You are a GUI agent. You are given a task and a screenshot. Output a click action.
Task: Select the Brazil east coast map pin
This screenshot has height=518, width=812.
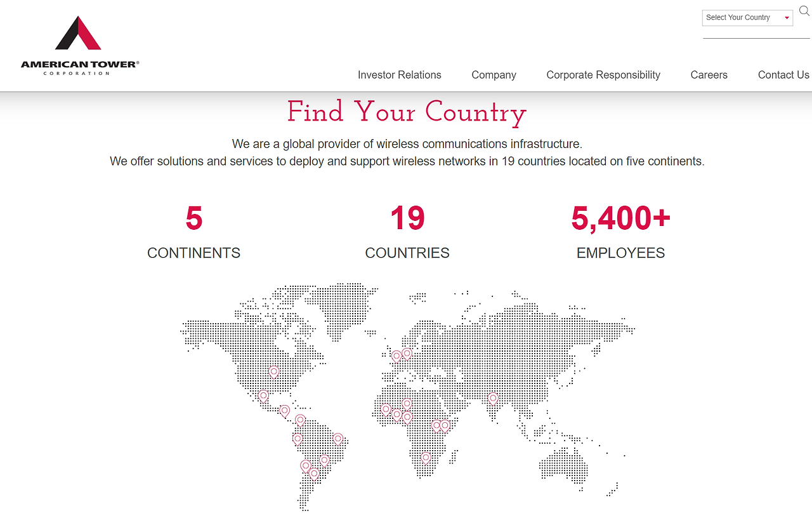click(338, 439)
